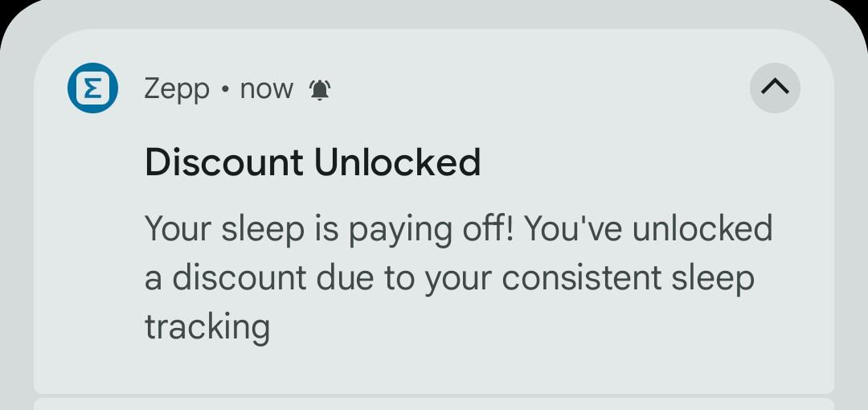Select the "a discount due to your" line

click(x=319, y=277)
